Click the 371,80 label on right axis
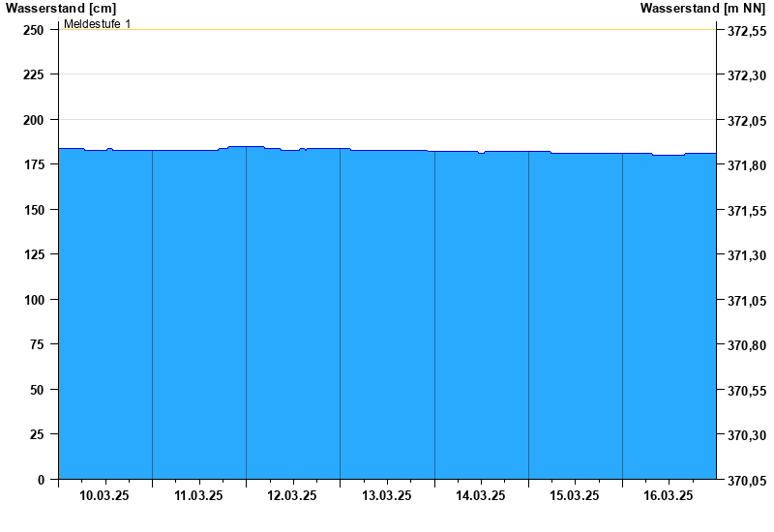Viewport: 774px width, 532px height. tap(747, 165)
